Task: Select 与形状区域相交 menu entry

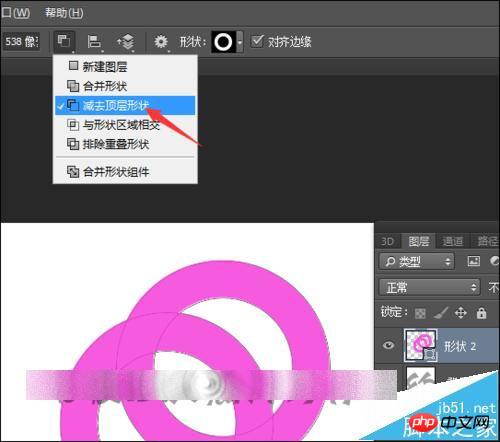Action: [x=125, y=125]
